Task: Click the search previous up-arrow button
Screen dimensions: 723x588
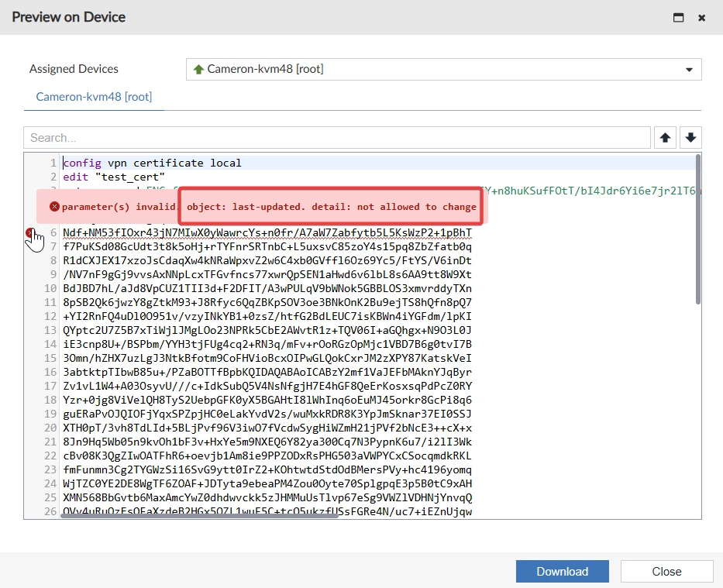Action: point(665,137)
